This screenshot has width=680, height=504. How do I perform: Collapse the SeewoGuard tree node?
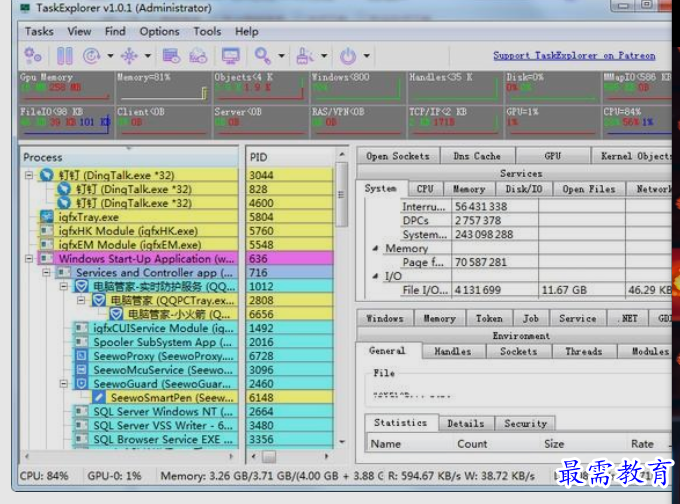pos(64,383)
